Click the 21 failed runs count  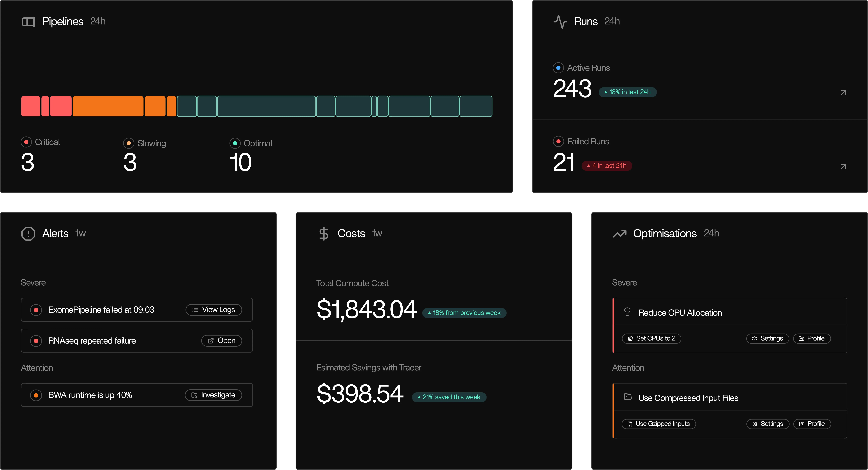(564, 162)
